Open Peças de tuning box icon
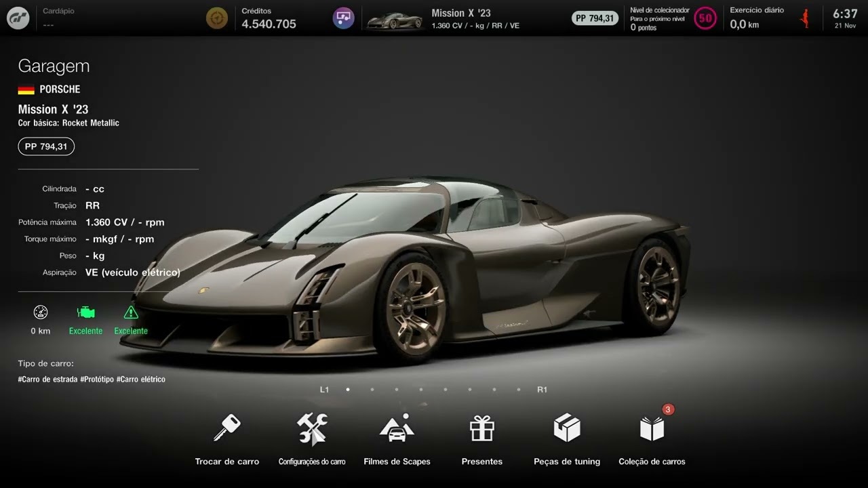Image resolution: width=868 pixels, height=488 pixels. point(567,428)
